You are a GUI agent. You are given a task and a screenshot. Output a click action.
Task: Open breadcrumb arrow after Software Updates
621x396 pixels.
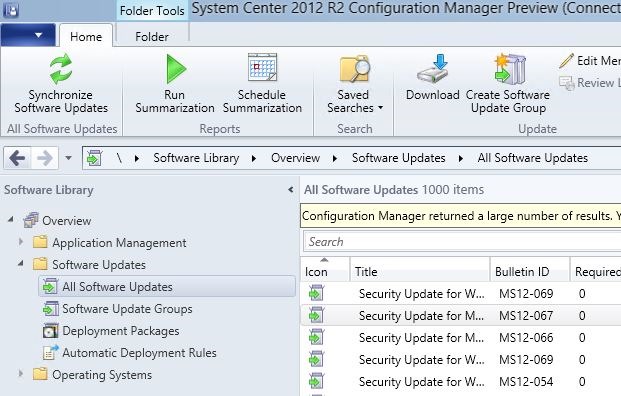(460, 158)
